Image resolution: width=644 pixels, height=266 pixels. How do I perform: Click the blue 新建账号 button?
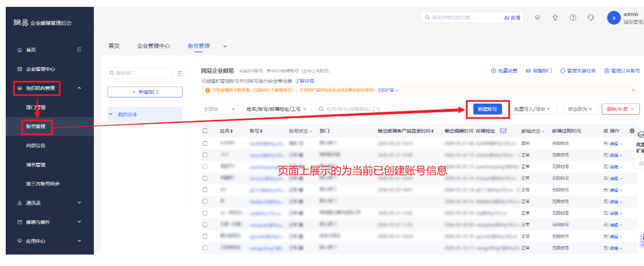coord(488,109)
